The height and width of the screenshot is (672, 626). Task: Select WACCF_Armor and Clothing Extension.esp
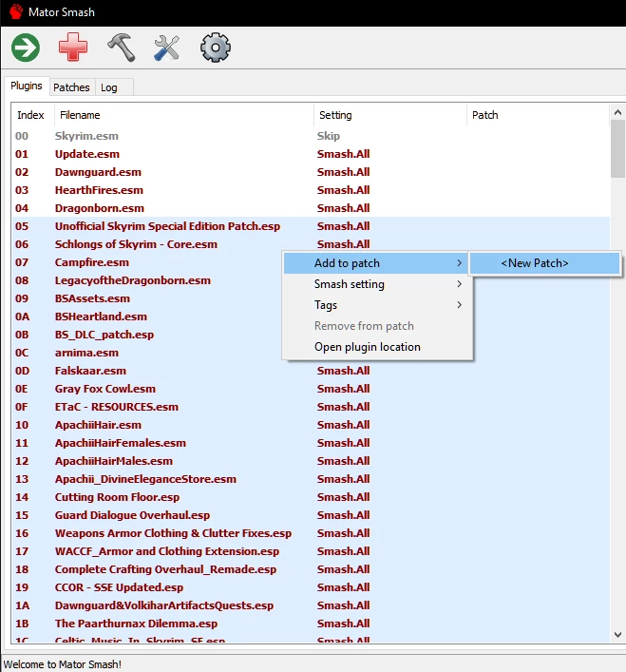click(312, 551)
